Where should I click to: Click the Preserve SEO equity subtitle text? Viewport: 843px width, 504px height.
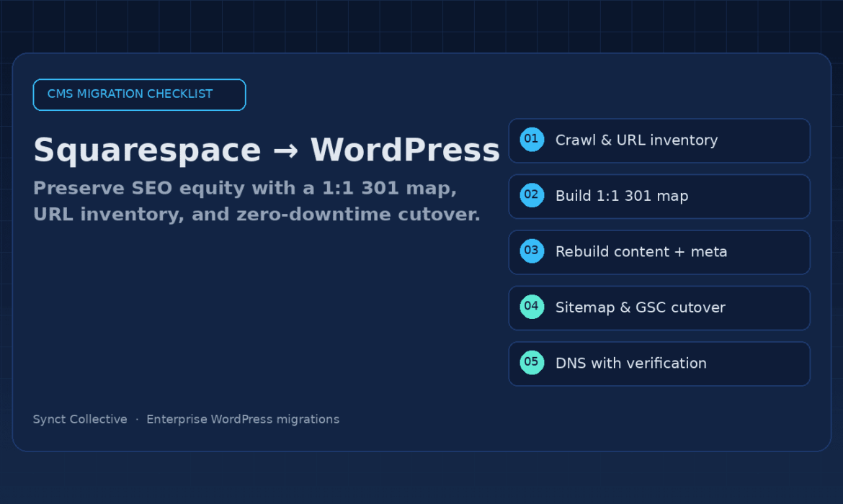257,201
